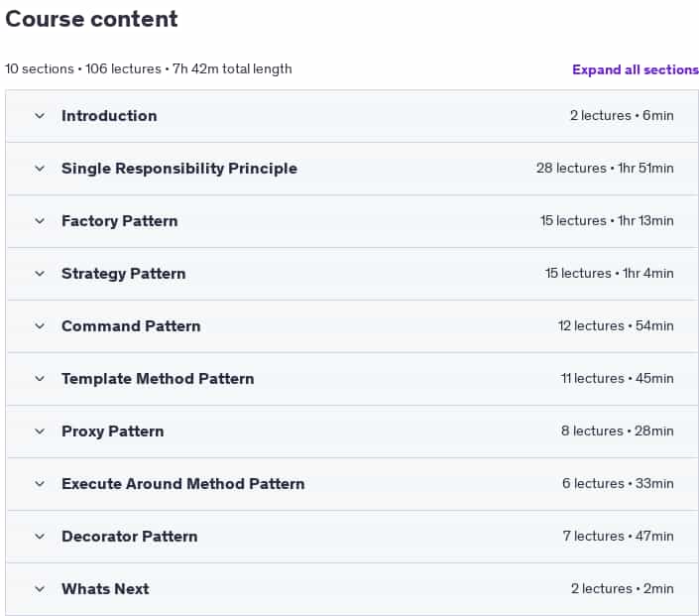This screenshot has height=616, width=699.
Task: Expand the Proxy Pattern chevron
Action: [40, 431]
